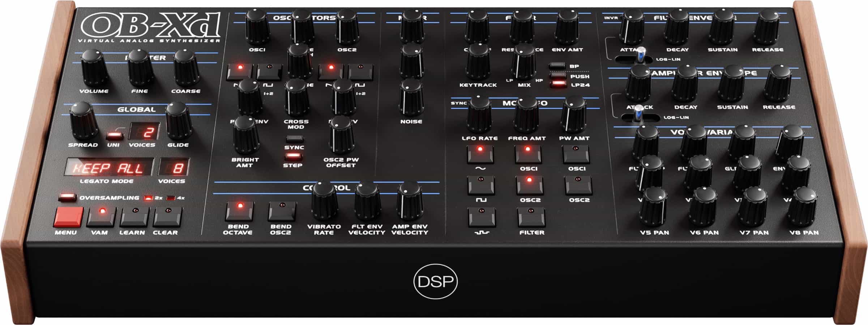This screenshot has width=868, height=325.
Task: Enable the BEND OSC2 button
Action: pos(282,211)
